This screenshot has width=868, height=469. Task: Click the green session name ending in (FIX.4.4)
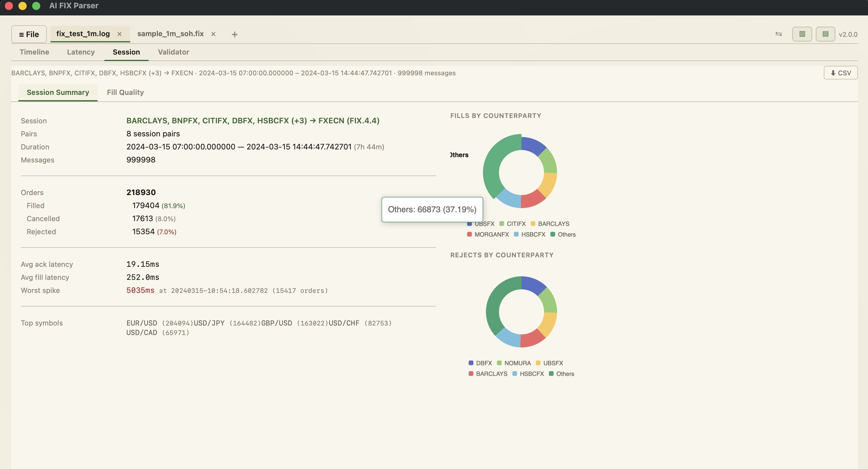253,121
